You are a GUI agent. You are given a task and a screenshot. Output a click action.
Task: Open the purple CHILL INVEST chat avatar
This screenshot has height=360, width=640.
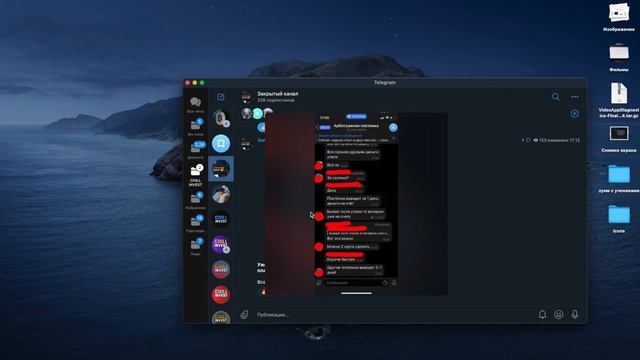(x=221, y=244)
